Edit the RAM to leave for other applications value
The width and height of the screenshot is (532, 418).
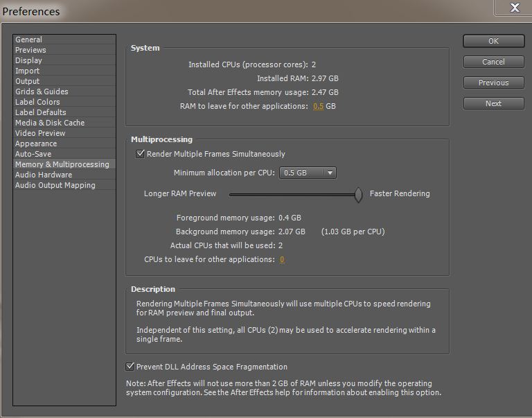318,106
